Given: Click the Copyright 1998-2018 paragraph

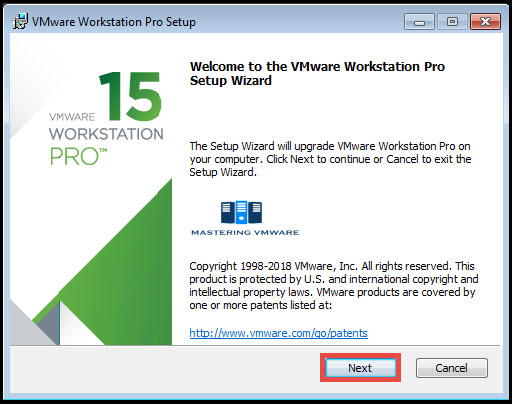Looking at the screenshot, I should tap(334, 286).
